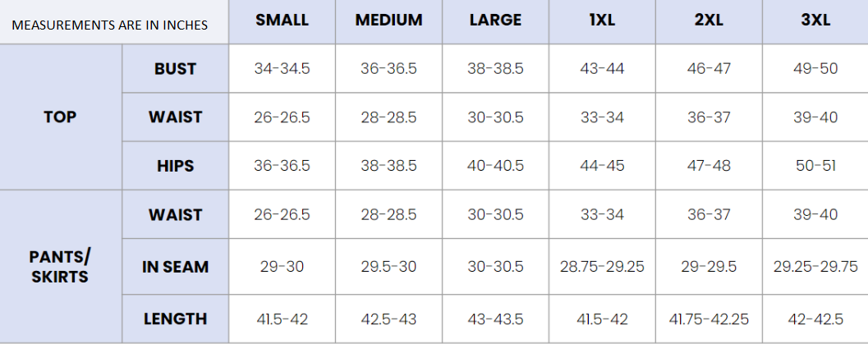Select the MEDIUM size header
The width and height of the screenshot is (868, 344).
388,21
